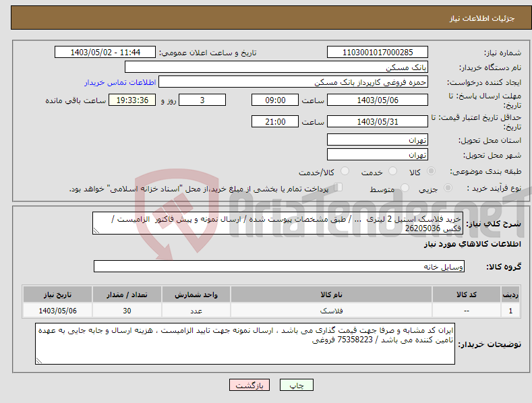This screenshot has width=532, height=403.
Task: Click the resize handle of description textarea
Action: click(96, 231)
